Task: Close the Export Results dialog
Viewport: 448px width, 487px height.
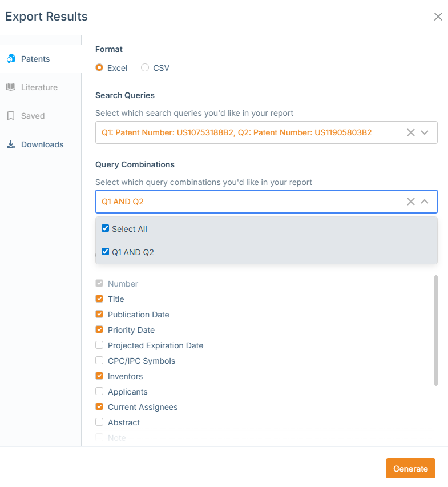Action: 438,17
